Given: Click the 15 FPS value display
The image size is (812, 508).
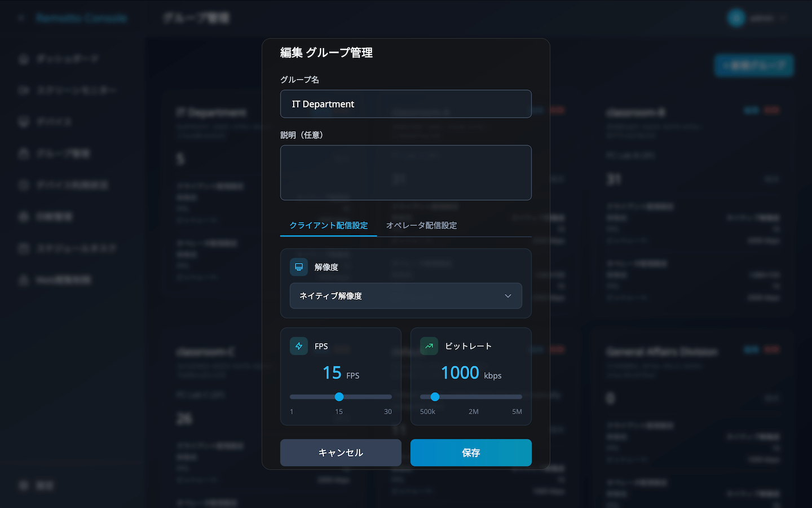Looking at the screenshot, I should pyautogui.click(x=341, y=373).
